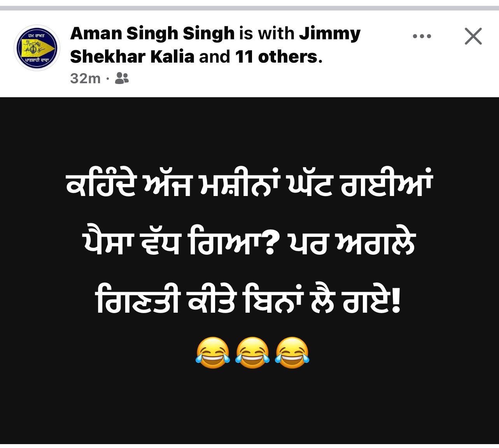This screenshot has width=499, height=448.
Task: Open Aman Singh Singh's profile picture
Action: click(x=37, y=48)
